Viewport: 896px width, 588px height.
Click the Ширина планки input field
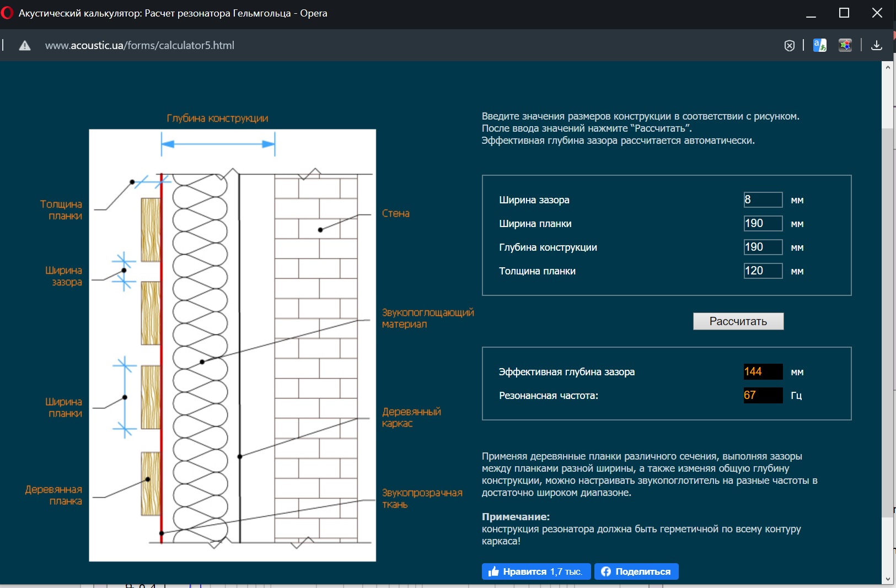763,223
